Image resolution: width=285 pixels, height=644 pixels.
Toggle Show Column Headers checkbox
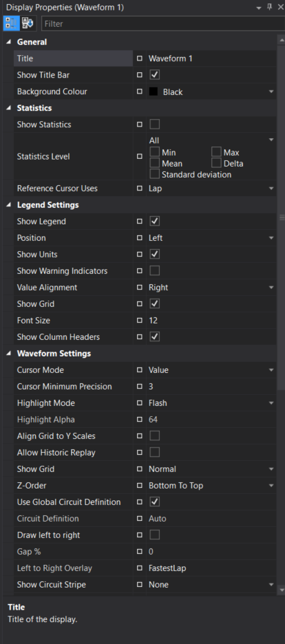(x=154, y=336)
